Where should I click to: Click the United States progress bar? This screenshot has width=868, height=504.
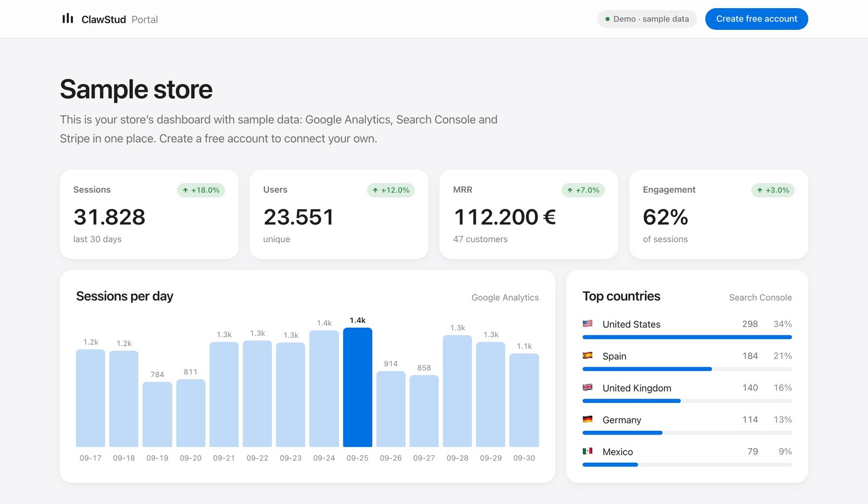687,337
